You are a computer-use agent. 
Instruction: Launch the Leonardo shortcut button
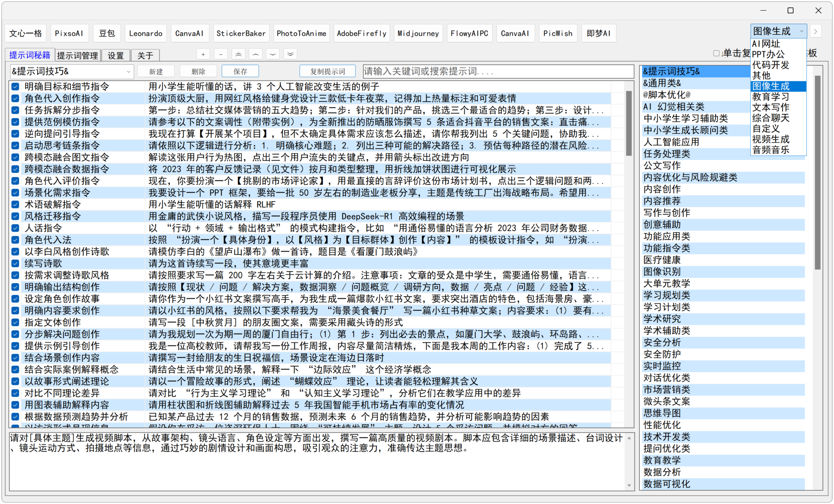click(x=146, y=33)
